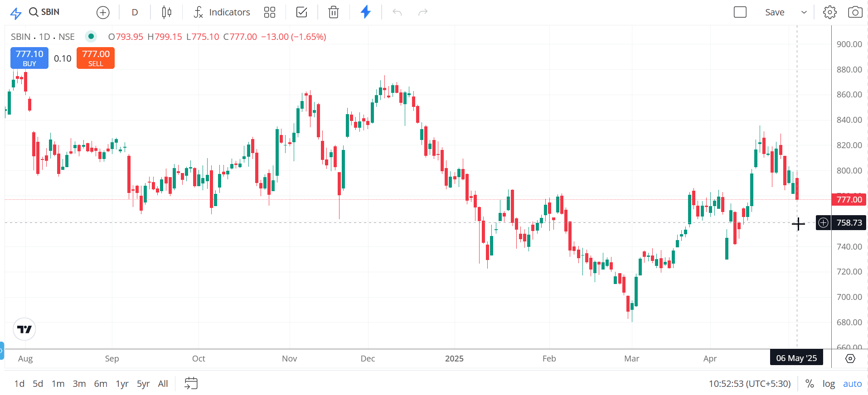Select the All time range

coord(163,384)
